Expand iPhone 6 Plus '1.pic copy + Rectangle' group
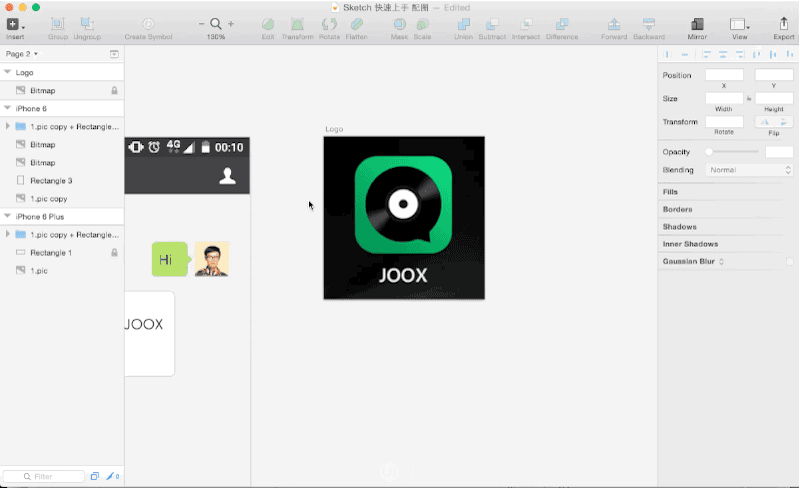The image size is (800, 488). click(x=7, y=234)
